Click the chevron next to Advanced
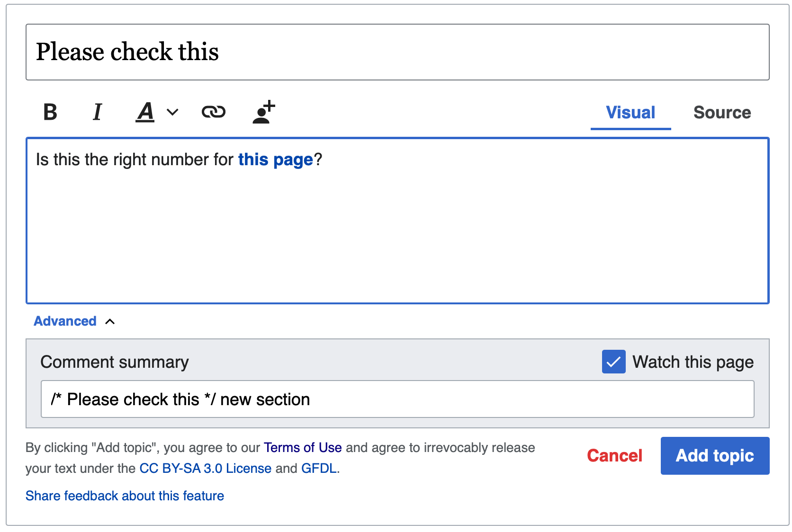The height and width of the screenshot is (532, 792). click(x=110, y=322)
